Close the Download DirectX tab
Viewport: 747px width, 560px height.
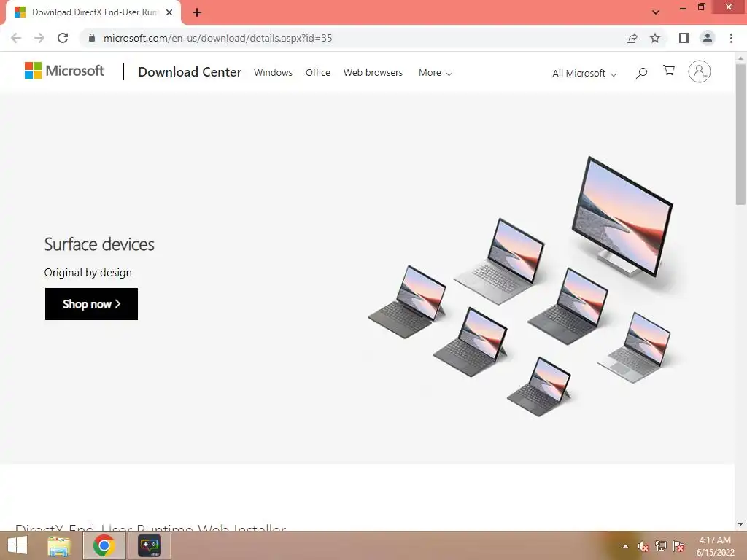coord(169,12)
